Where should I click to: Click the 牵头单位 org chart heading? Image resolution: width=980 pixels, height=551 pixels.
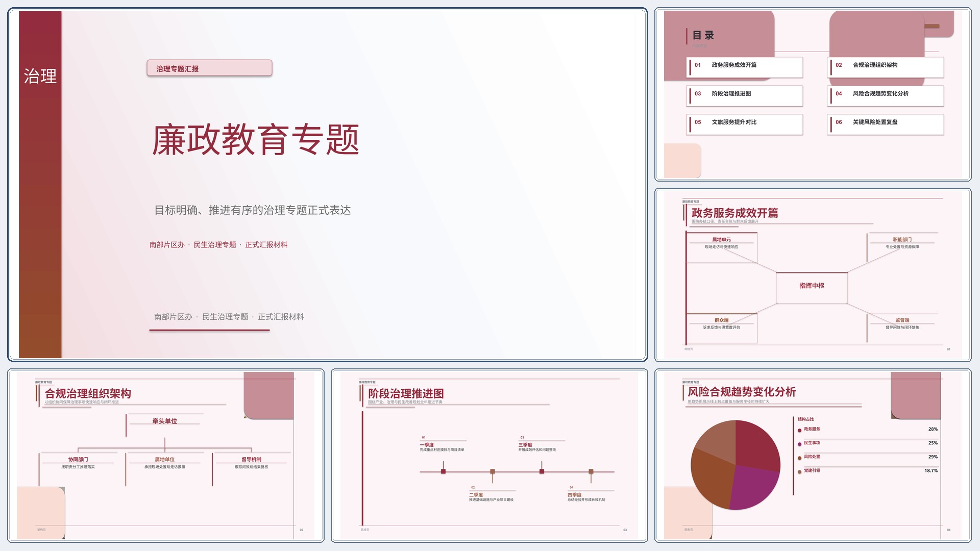tap(164, 421)
